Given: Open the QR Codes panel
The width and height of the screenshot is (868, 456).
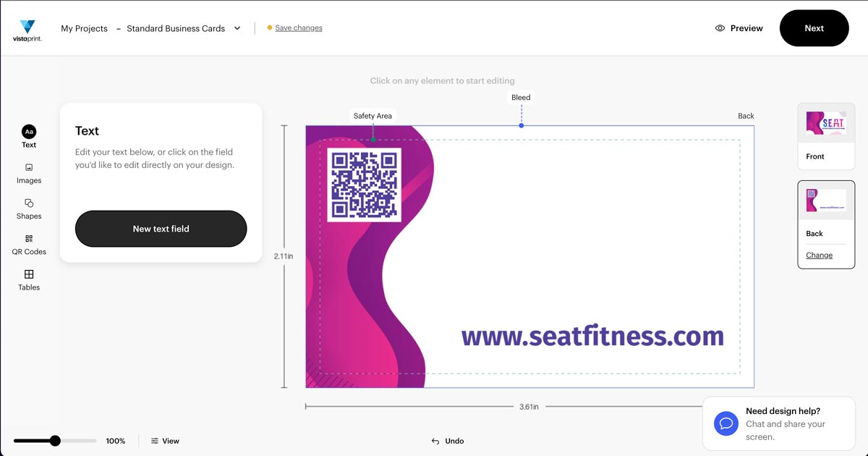Looking at the screenshot, I should coord(29,244).
